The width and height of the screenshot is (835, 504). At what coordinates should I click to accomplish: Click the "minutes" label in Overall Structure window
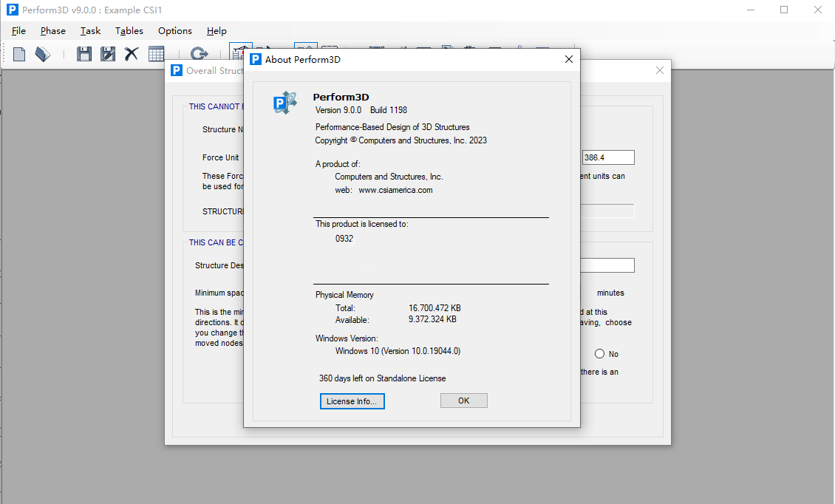click(610, 293)
